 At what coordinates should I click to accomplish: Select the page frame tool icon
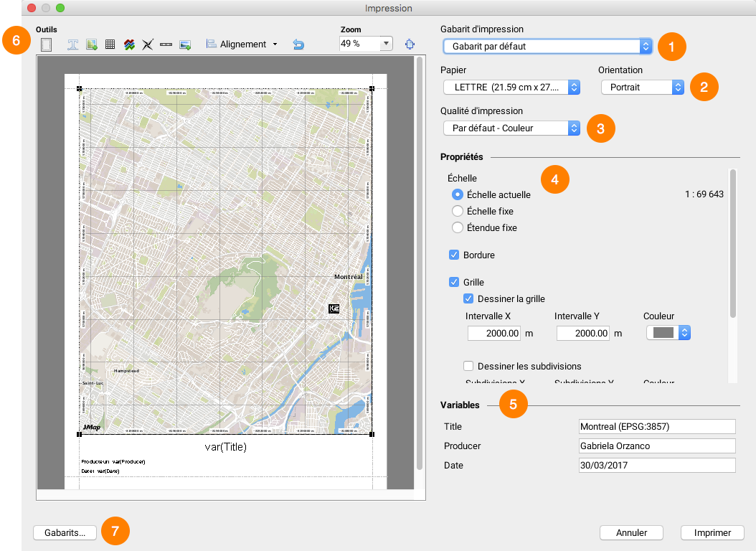[x=47, y=44]
